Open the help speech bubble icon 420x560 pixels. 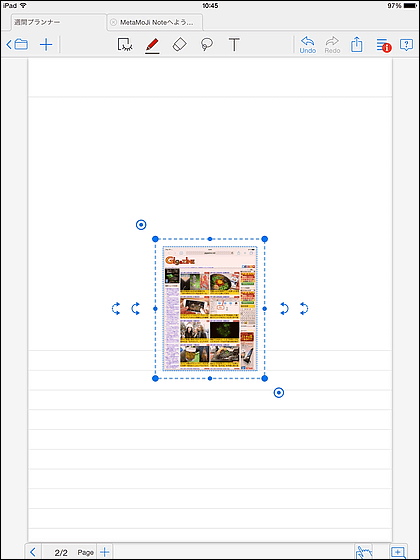pos(406,45)
